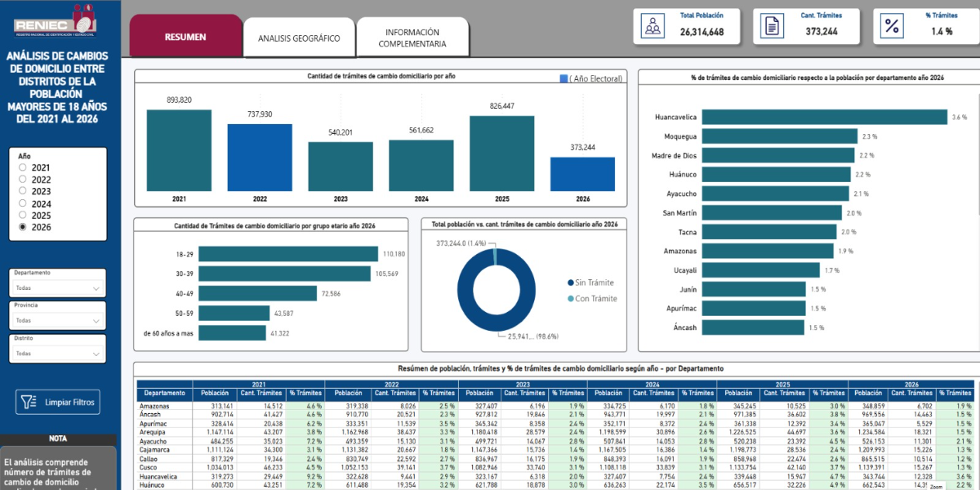This screenshot has width=980, height=490.
Task: Click the 2022 bar in yearly chart
Action: pos(260,158)
